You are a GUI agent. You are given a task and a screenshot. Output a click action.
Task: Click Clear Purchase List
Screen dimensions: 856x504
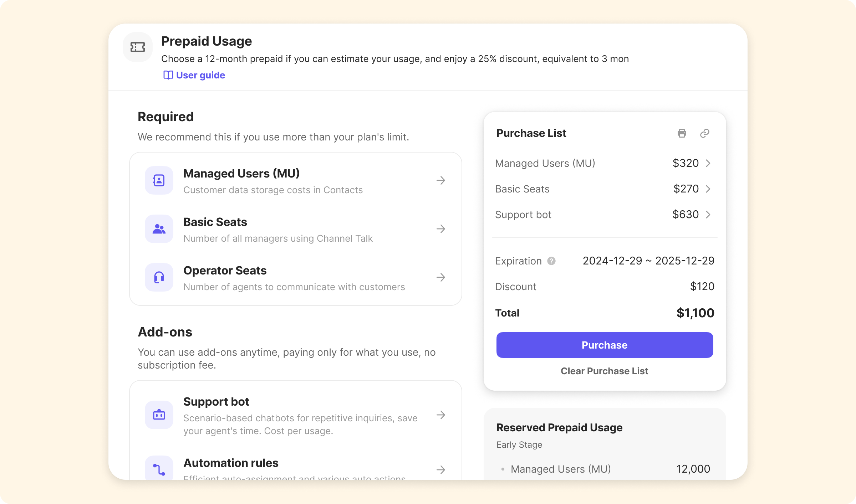pos(604,371)
